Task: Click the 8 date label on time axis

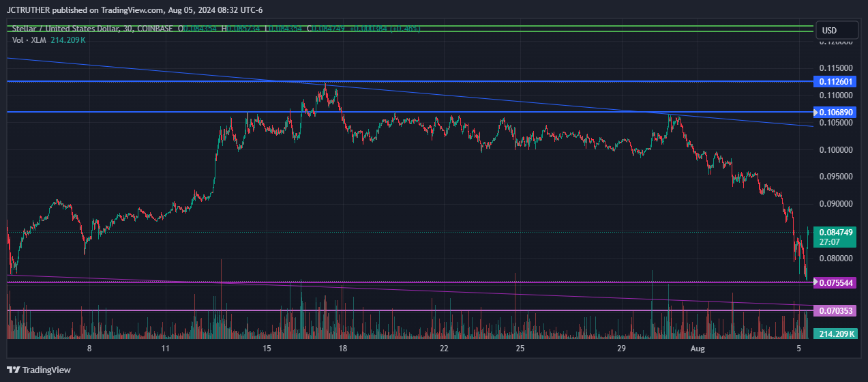Action: (x=89, y=349)
